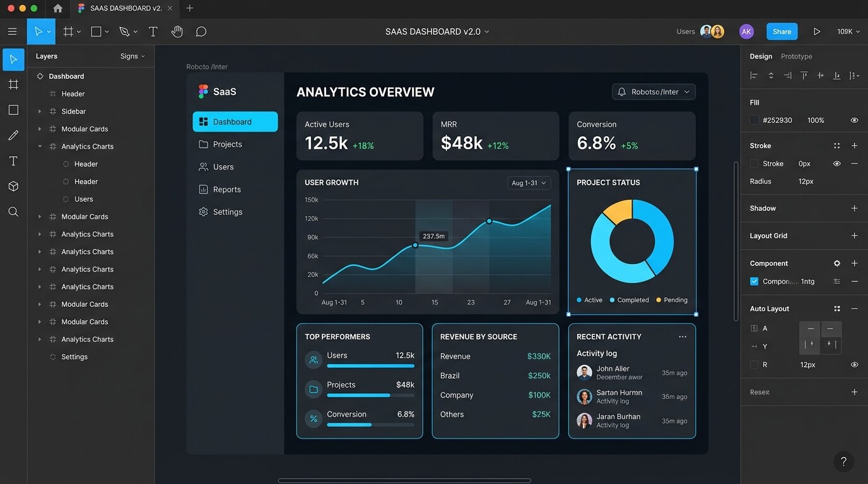Image resolution: width=868 pixels, height=484 pixels.
Task: Open the help question mark button
Action: click(x=844, y=462)
